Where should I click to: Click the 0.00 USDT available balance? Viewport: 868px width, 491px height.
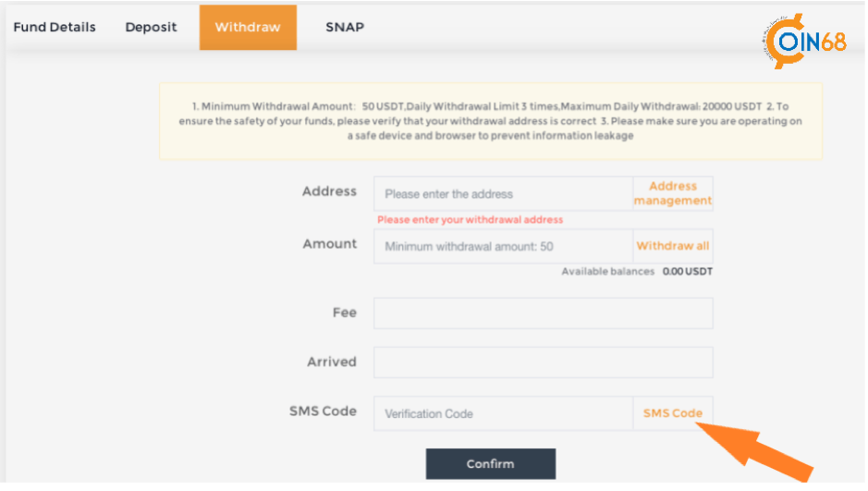pos(687,271)
